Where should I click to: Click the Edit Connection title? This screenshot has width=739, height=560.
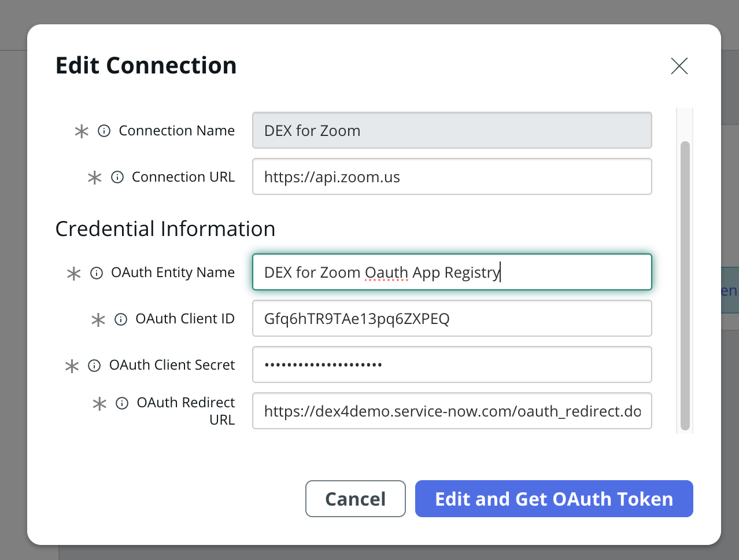point(146,65)
